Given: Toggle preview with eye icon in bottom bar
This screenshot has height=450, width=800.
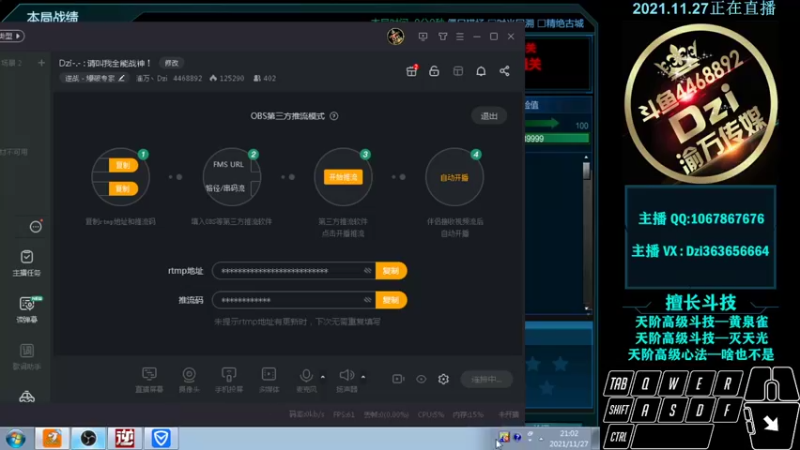Looking at the screenshot, I should point(421,379).
